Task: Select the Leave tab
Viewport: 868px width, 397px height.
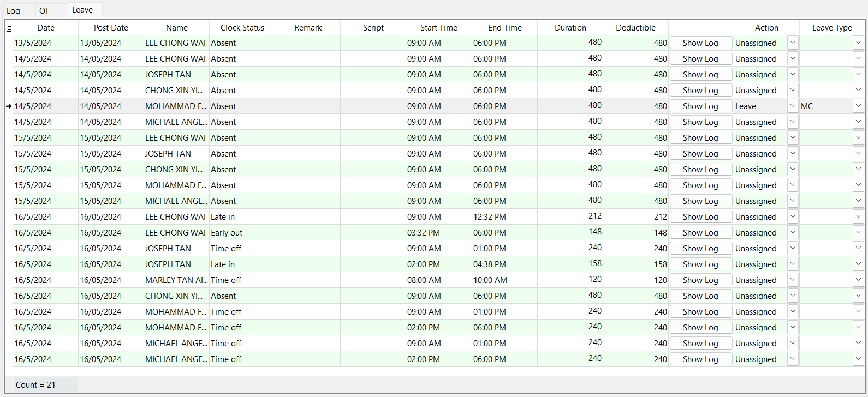Action: coord(82,10)
